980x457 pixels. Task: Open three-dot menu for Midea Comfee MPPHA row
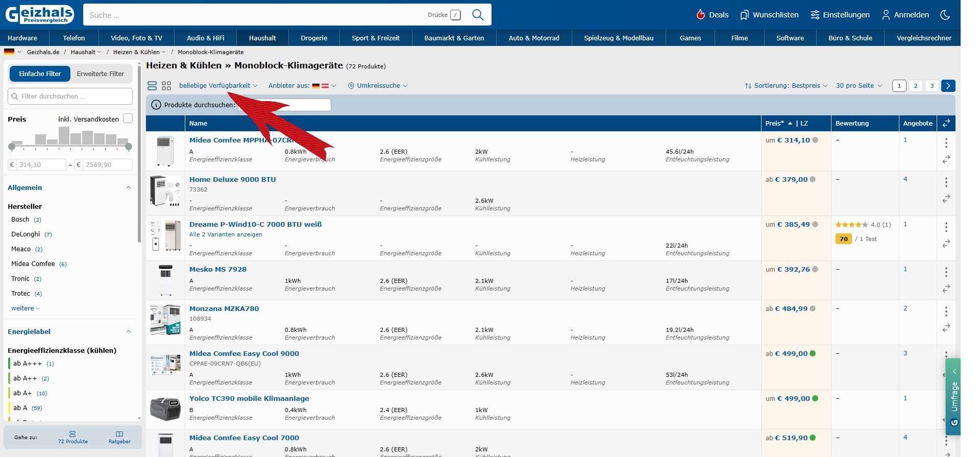point(946,143)
